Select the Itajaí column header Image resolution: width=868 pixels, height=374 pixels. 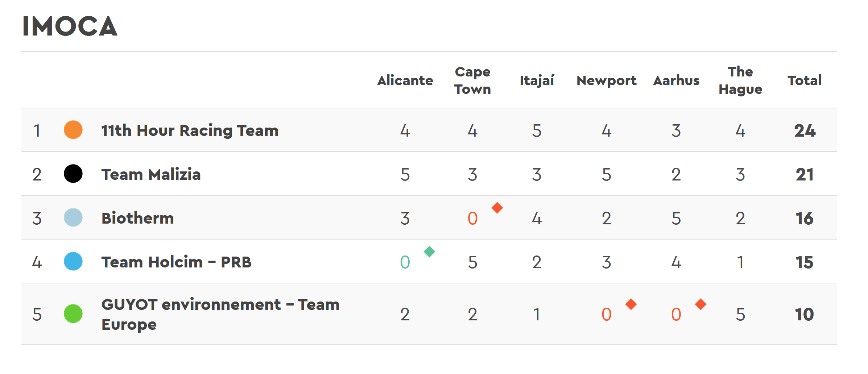(537, 80)
